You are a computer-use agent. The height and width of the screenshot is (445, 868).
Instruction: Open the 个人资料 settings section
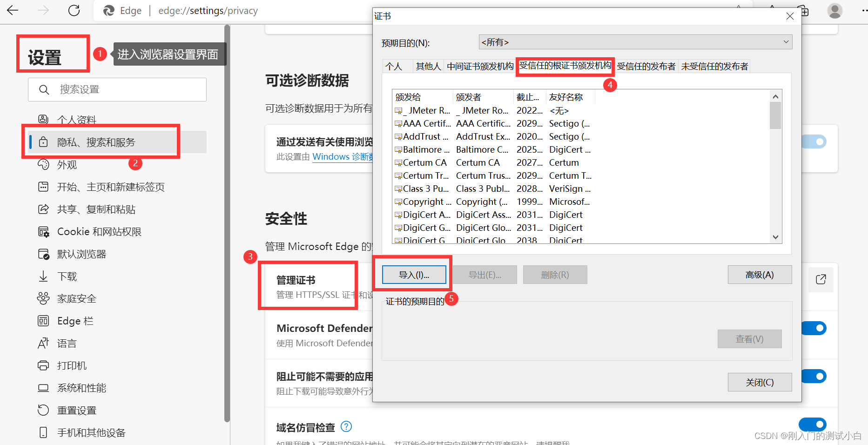pos(77,120)
